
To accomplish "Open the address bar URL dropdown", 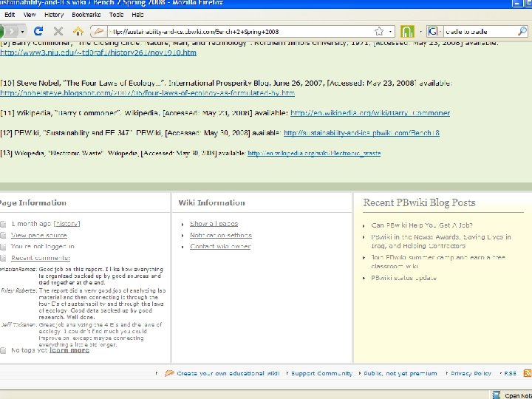I will pos(391,32).
